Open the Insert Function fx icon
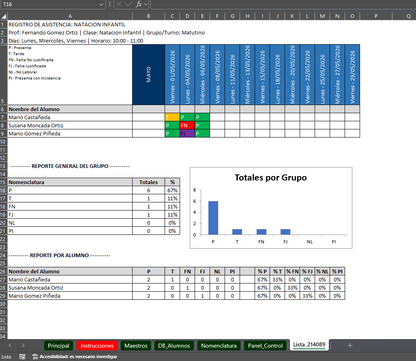 tap(139, 4)
